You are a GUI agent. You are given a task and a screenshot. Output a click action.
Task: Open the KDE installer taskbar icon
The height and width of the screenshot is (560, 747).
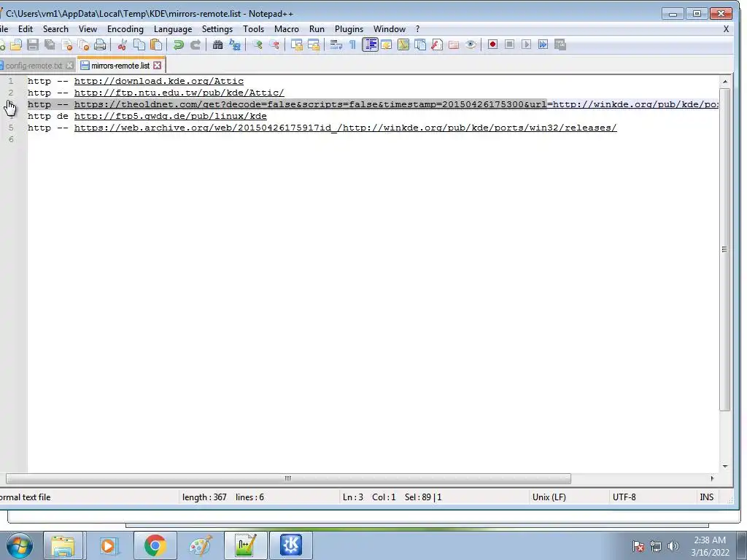click(291, 545)
